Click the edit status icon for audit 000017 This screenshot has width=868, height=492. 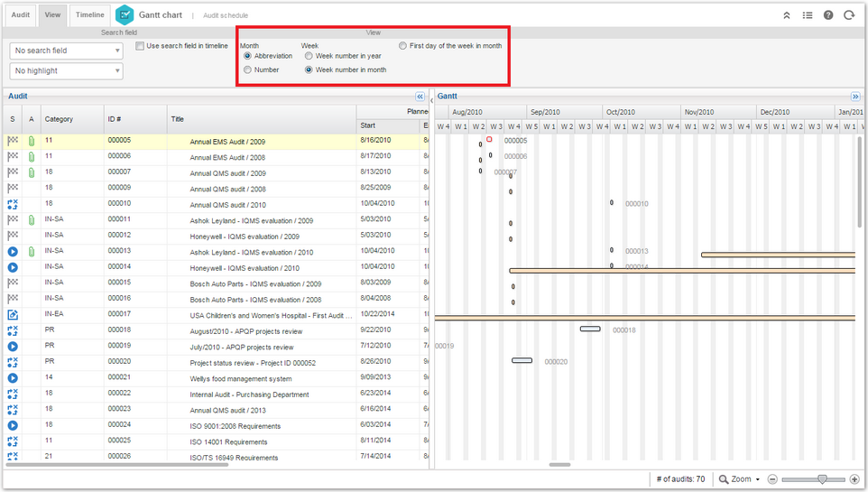(x=13, y=315)
